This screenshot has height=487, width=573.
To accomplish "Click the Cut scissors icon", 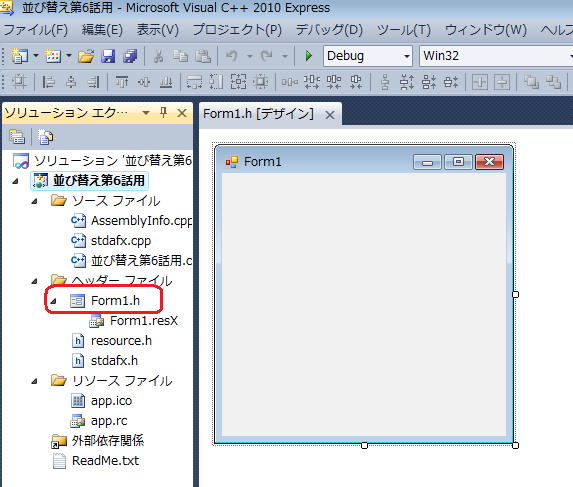I will pyautogui.click(x=158, y=56).
